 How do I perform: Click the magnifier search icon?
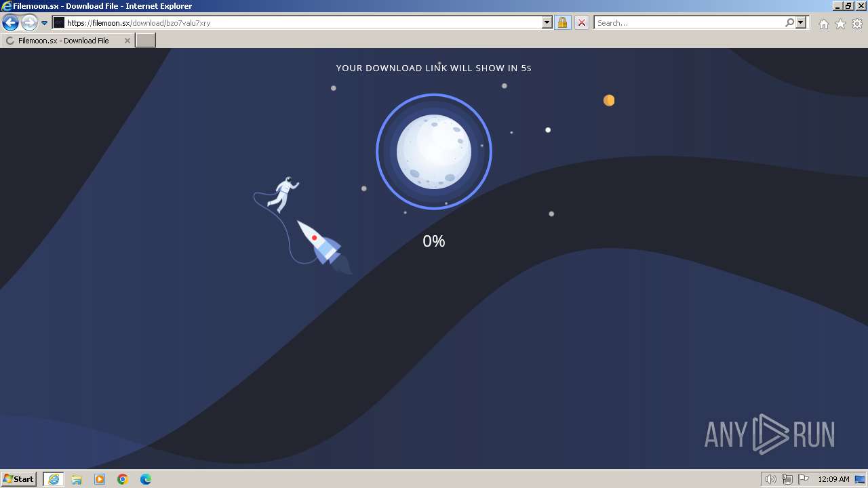(x=789, y=23)
